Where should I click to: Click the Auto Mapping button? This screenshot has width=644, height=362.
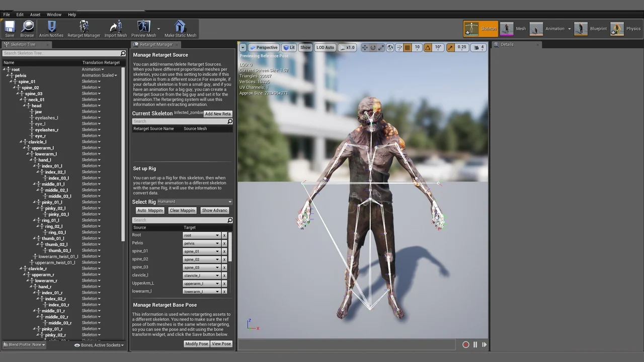pyautogui.click(x=150, y=211)
